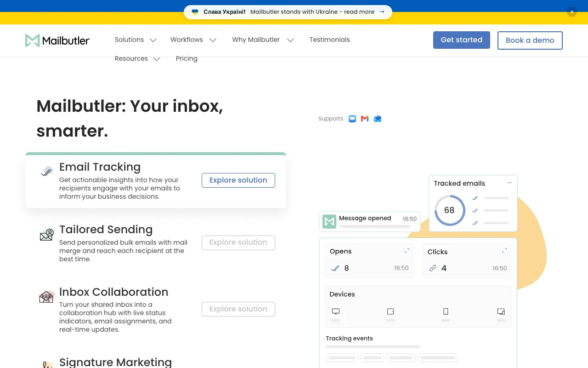
Task: Explore the Email Tracking solution
Action: click(238, 180)
